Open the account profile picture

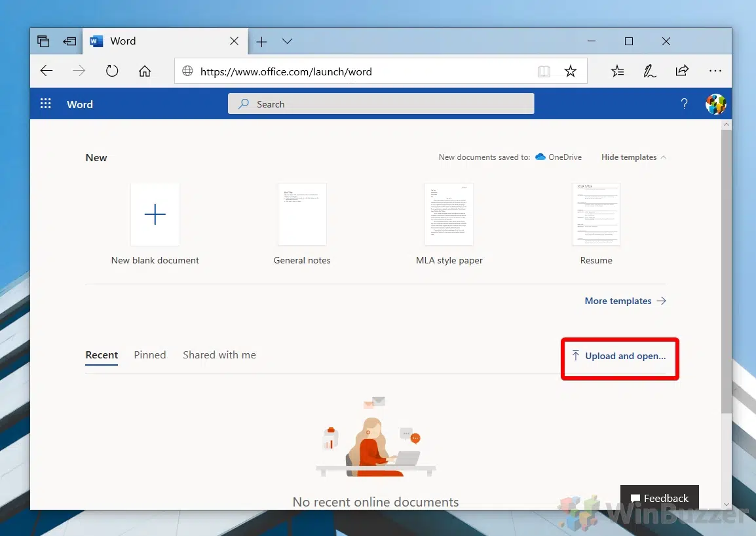pos(715,104)
